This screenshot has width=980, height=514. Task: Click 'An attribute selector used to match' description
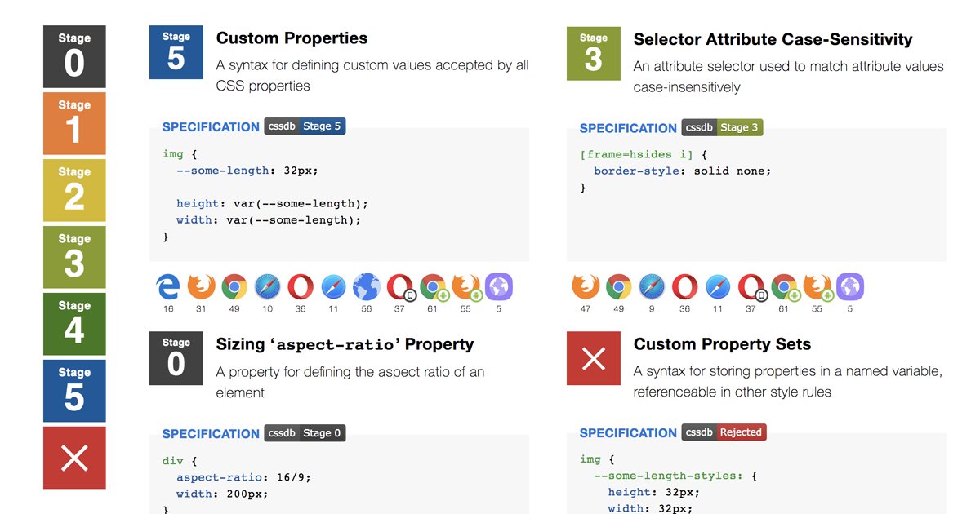click(789, 77)
